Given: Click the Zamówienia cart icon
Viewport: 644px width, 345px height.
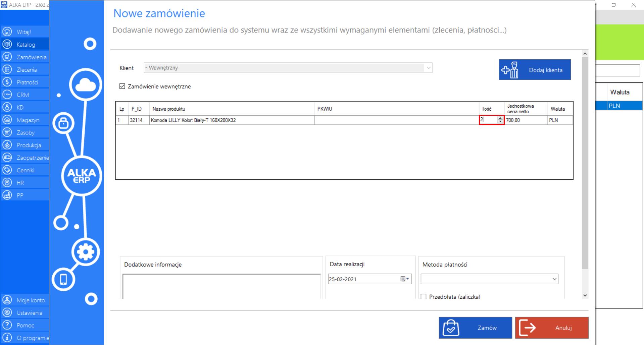Looking at the screenshot, I should (x=7, y=57).
